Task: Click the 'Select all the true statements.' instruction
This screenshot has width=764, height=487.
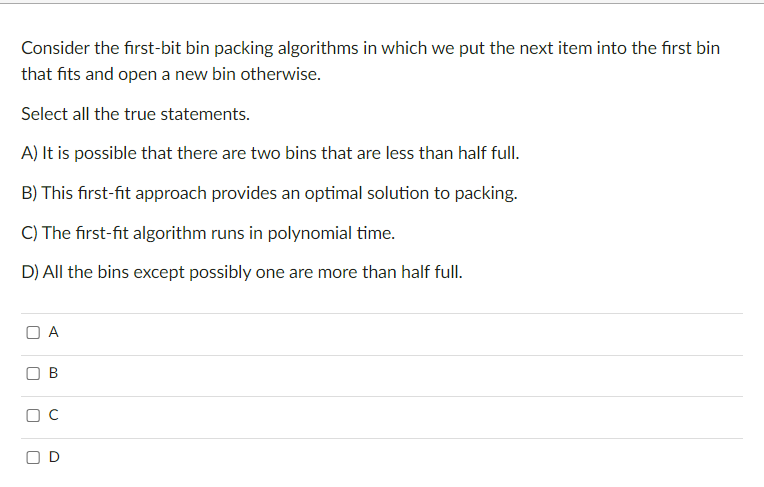Action: 135,114
